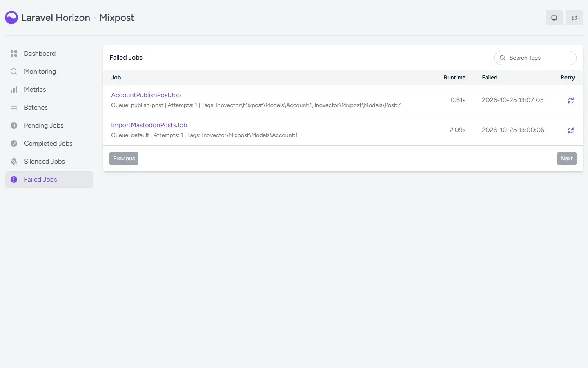Click the Silenced Jobs muted bell icon
This screenshot has width=588, height=368.
tap(14, 162)
